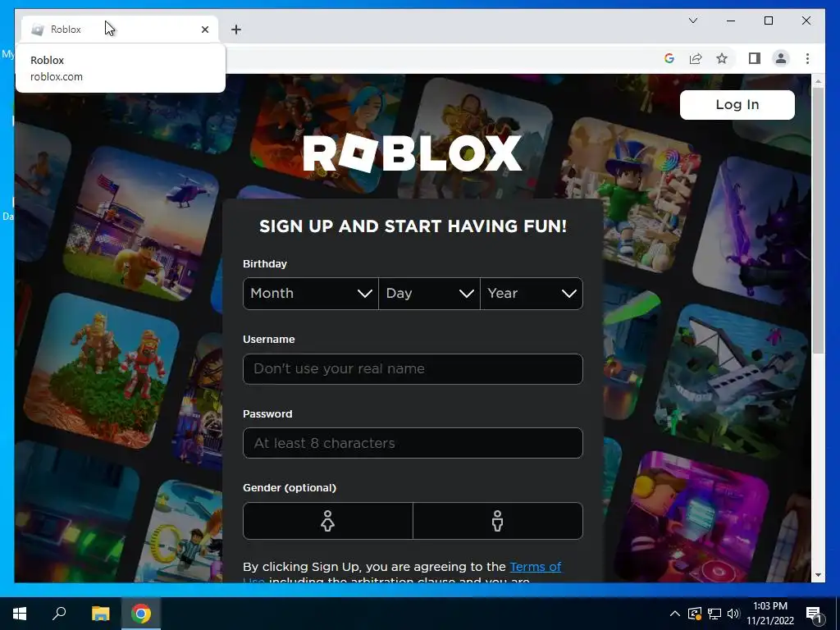Viewport: 840px width, 630px height.
Task: Open the Terms of Use link
Action: (x=535, y=567)
